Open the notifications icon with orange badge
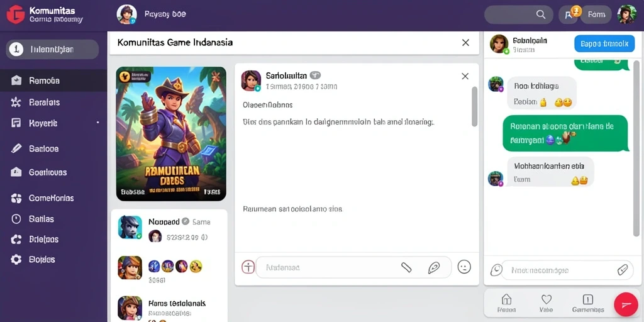 click(x=569, y=14)
